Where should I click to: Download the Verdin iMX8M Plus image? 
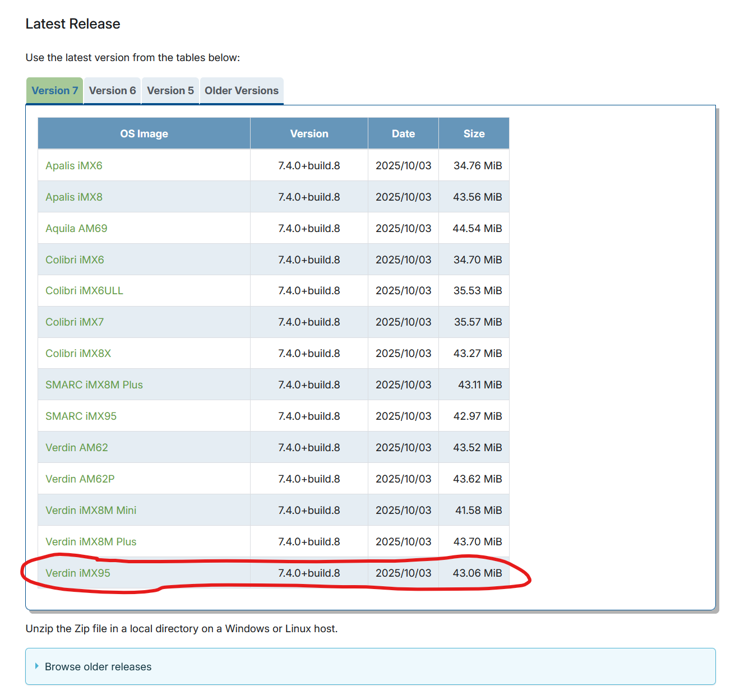(91, 541)
